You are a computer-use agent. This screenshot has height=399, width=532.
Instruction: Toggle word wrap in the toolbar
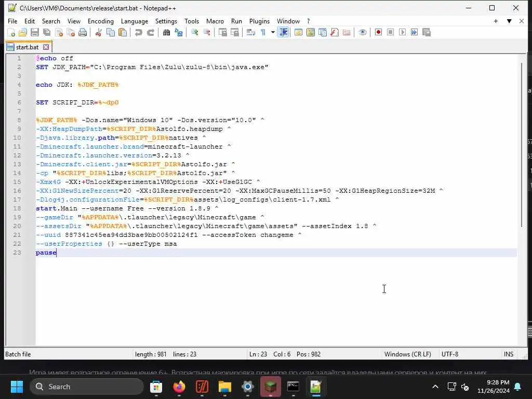point(250,33)
